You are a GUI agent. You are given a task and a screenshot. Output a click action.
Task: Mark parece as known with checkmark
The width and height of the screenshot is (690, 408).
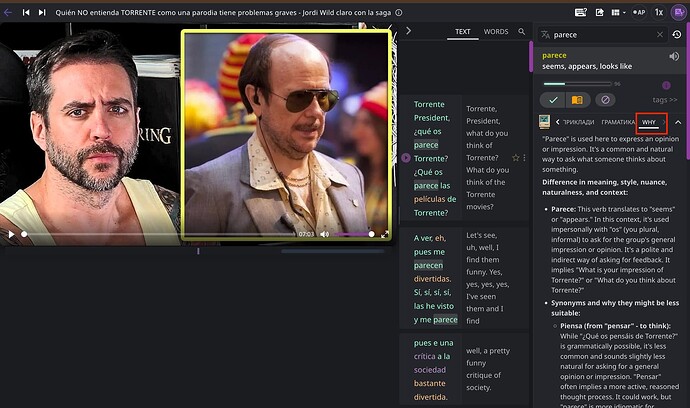point(553,100)
